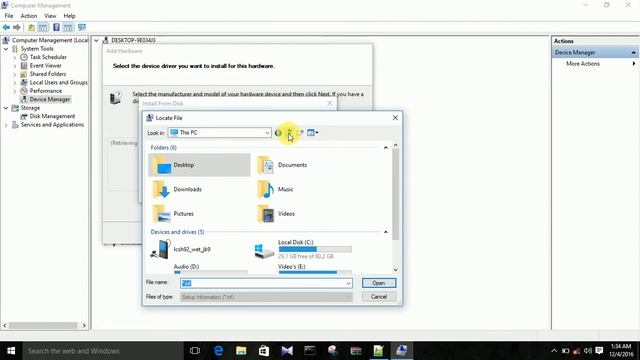This screenshot has width=640, height=360.
Task: Close the Locate File dialog
Action: [395, 118]
